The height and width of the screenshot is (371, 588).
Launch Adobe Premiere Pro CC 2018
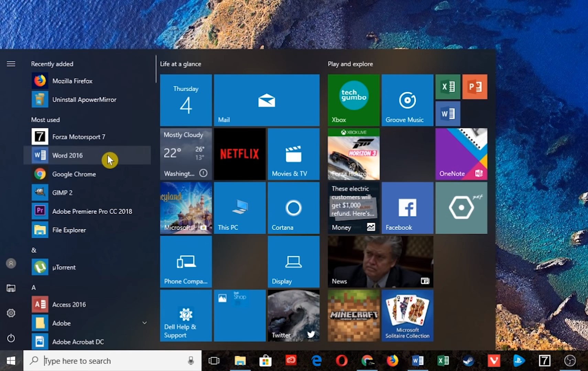point(92,211)
